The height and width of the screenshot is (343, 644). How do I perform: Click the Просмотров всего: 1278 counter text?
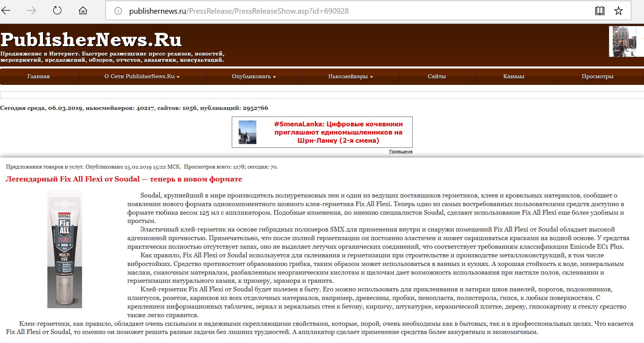[x=214, y=167]
